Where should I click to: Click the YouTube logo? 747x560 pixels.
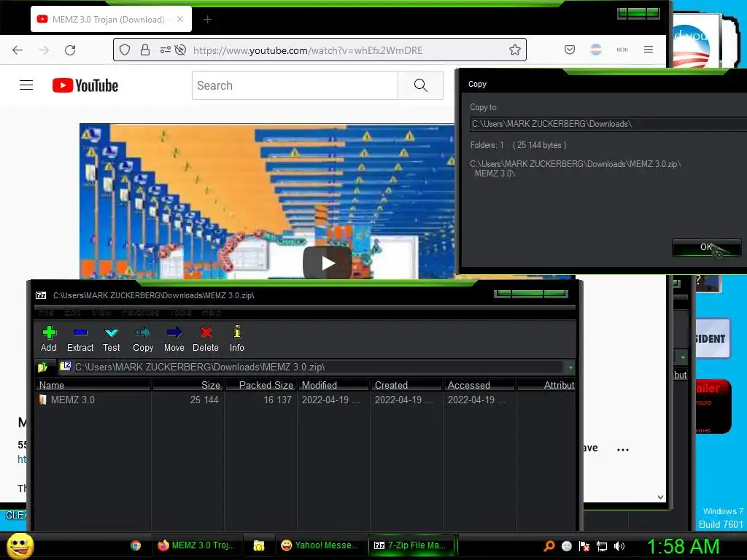point(85,86)
